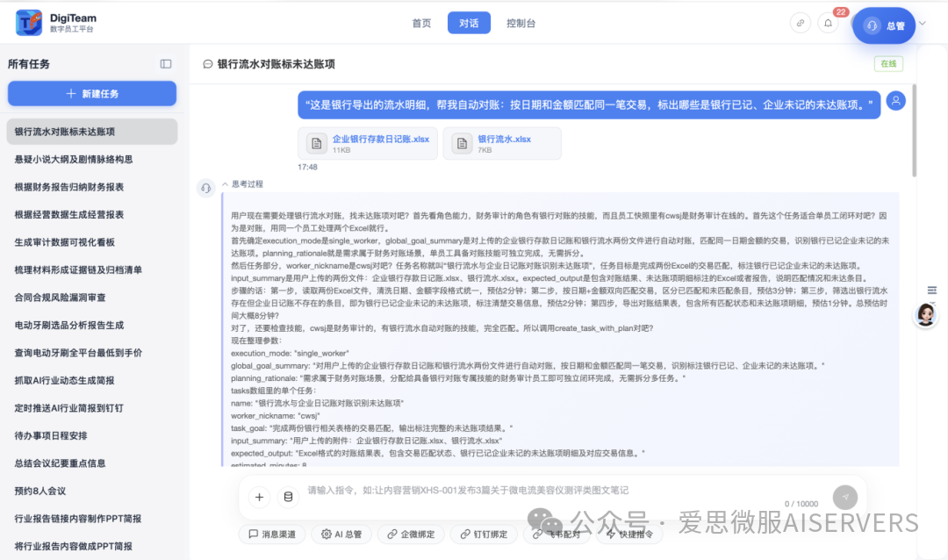Viewport: 948px width, 560px height.
Task: Collapse the 思考过程 section
Action: click(242, 183)
